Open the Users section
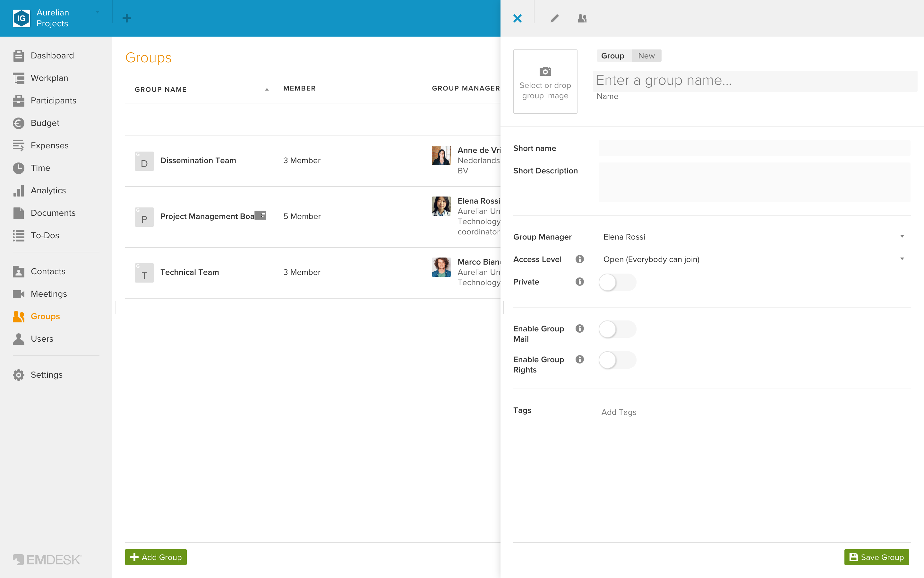 coord(33,339)
